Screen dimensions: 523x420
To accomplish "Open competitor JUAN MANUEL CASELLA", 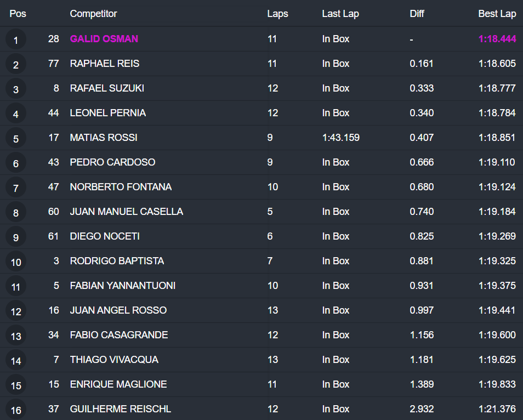I will tap(126, 212).
